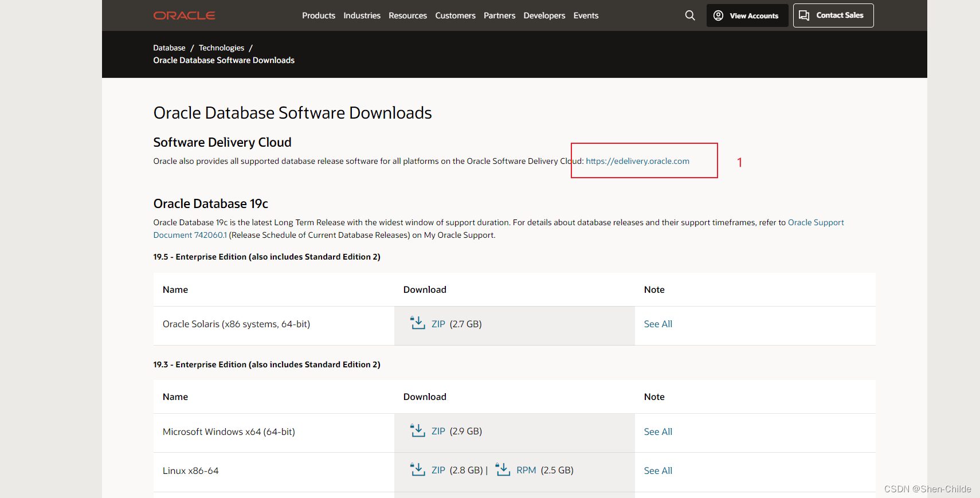Open the Events menu
The height and width of the screenshot is (498, 980).
coord(586,15)
